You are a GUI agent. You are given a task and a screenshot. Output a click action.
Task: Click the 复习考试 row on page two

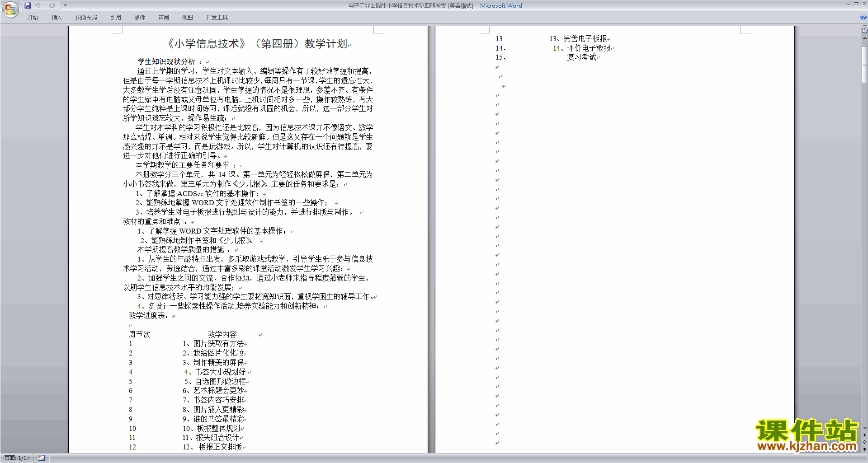(x=581, y=57)
